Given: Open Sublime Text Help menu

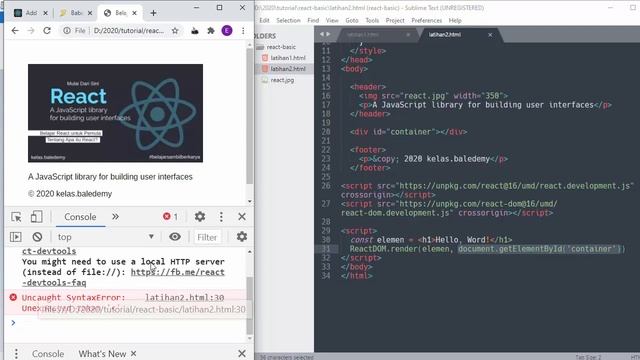Looking at the screenshot, I should tap(455, 20).
